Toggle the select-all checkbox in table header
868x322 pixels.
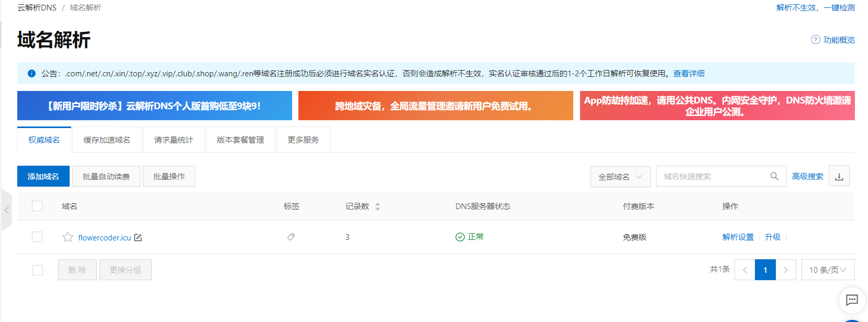tap(37, 206)
